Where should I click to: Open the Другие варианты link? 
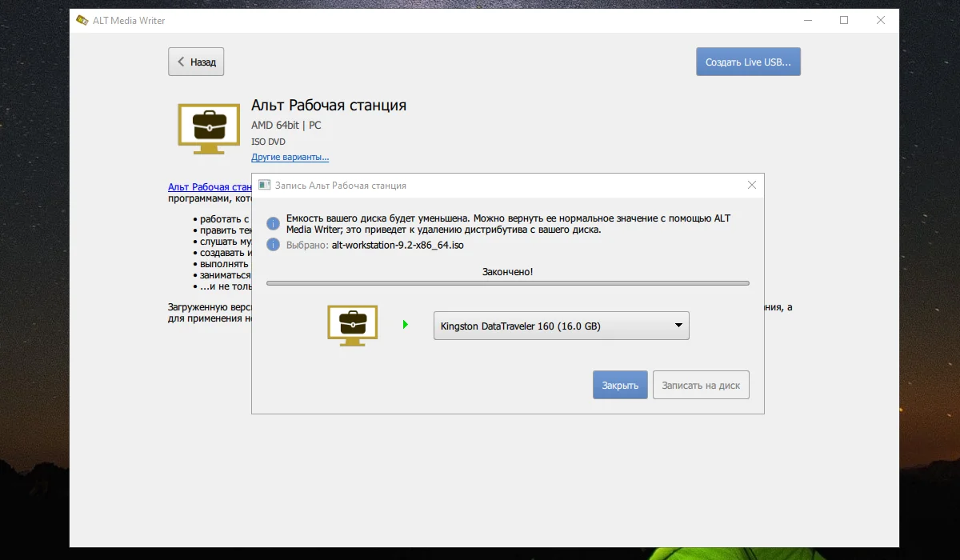coord(290,157)
